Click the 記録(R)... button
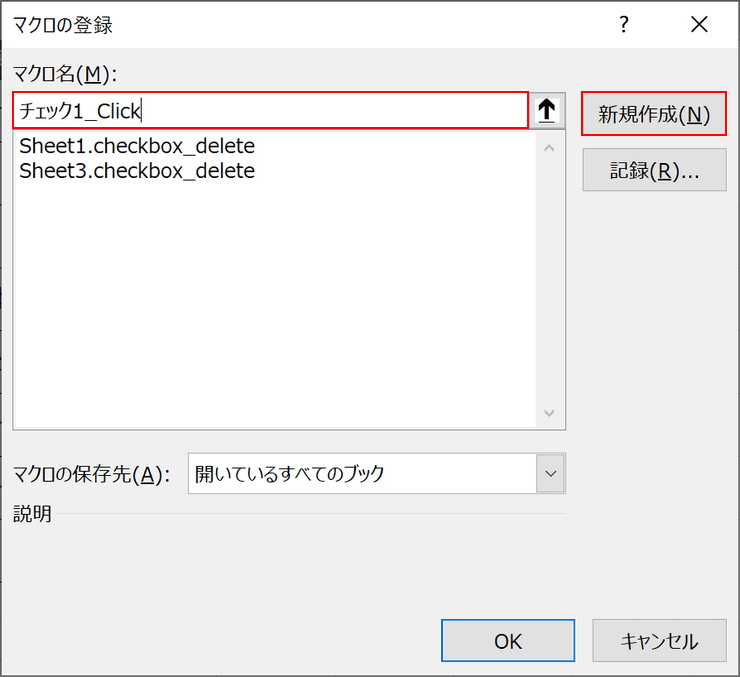Screen dimensions: 740x677 654,170
